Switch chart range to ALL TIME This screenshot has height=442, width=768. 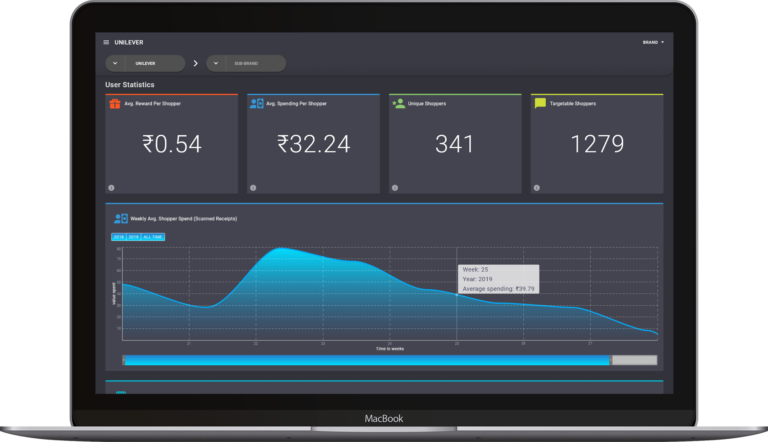153,237
